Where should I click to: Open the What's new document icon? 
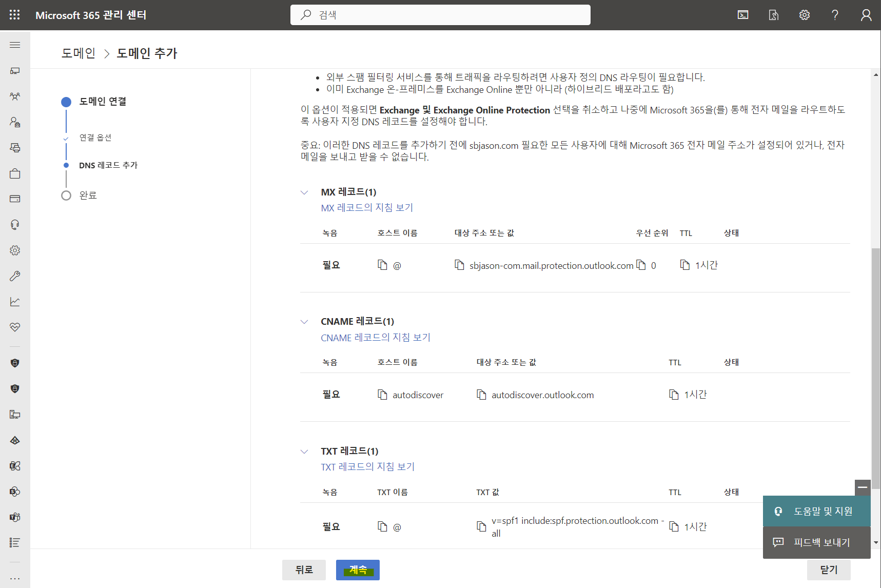pyautogui.click(x=774, y=15)
